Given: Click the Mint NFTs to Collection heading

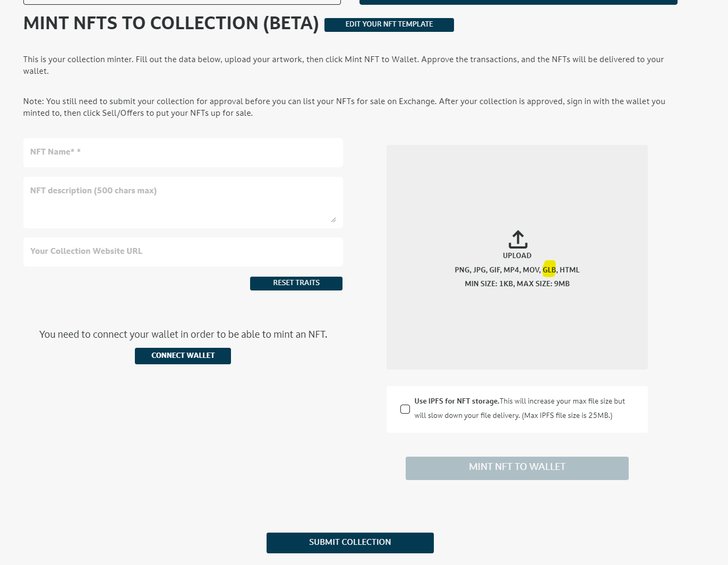Looking at the screenshot, I should (x=171, y=23).
